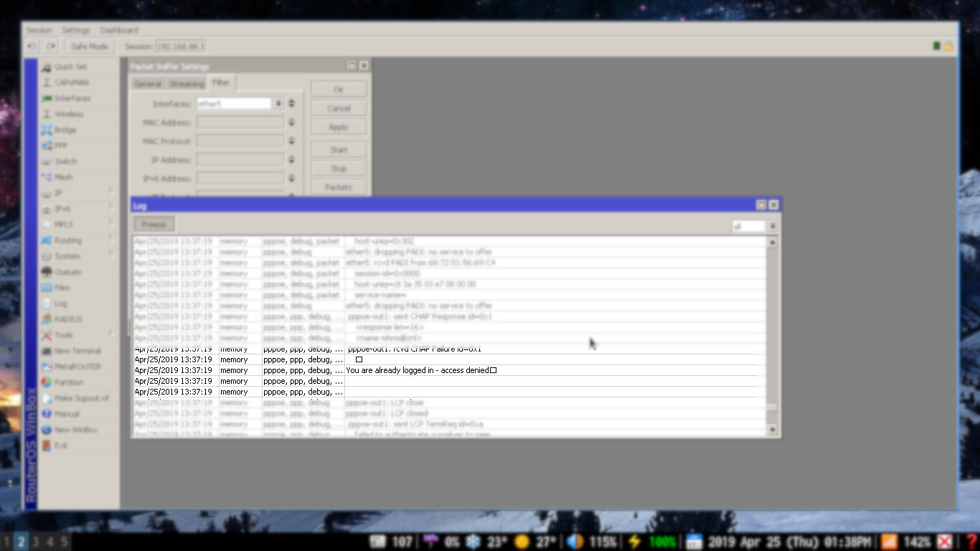Switch to workspace 3 in taskbar
The image size is (980, 551).
click(35, 542)
